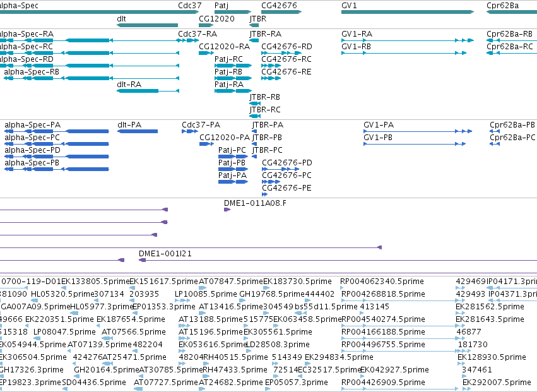Select protein CG12020-PA label

click(x=225, y=138)
